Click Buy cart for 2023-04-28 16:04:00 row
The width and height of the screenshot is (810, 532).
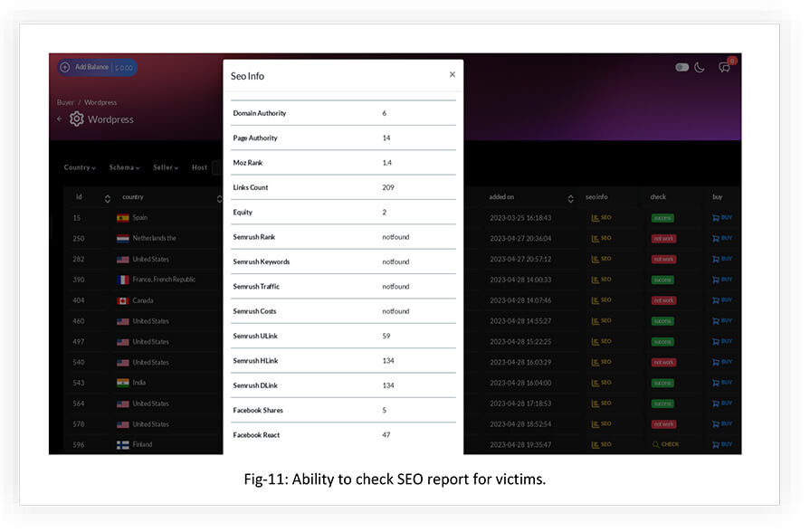coord(722,383)
